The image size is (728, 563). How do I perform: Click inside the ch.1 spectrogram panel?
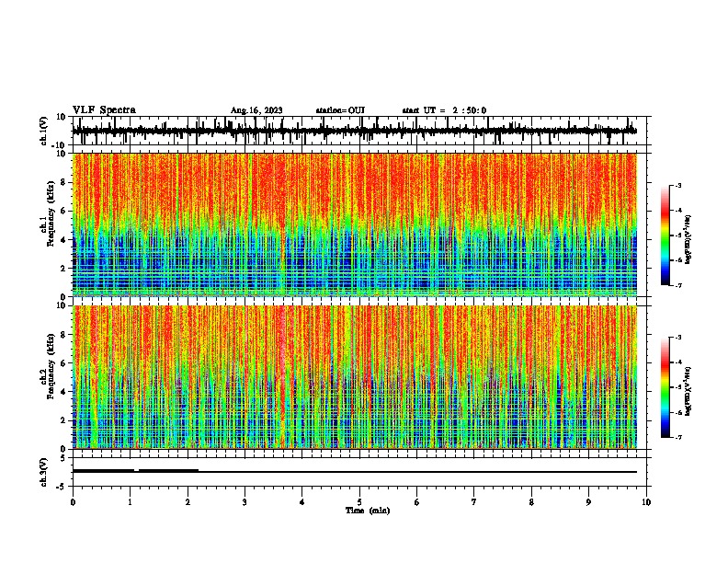coord(355,224)
